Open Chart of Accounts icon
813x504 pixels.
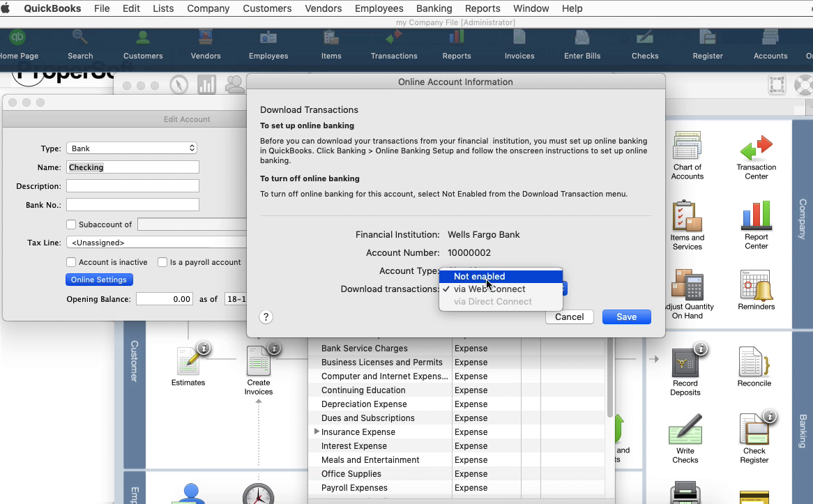tap(687, 155)
